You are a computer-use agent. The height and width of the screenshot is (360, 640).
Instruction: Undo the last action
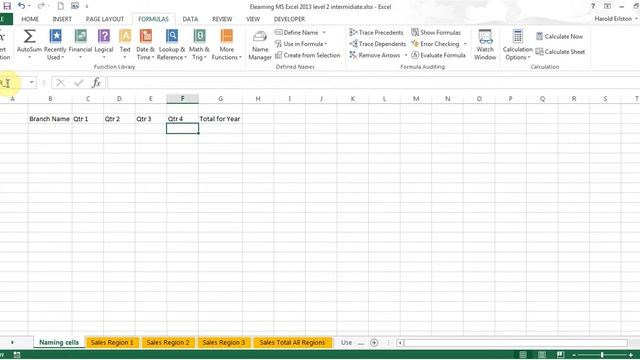[21, 6]
